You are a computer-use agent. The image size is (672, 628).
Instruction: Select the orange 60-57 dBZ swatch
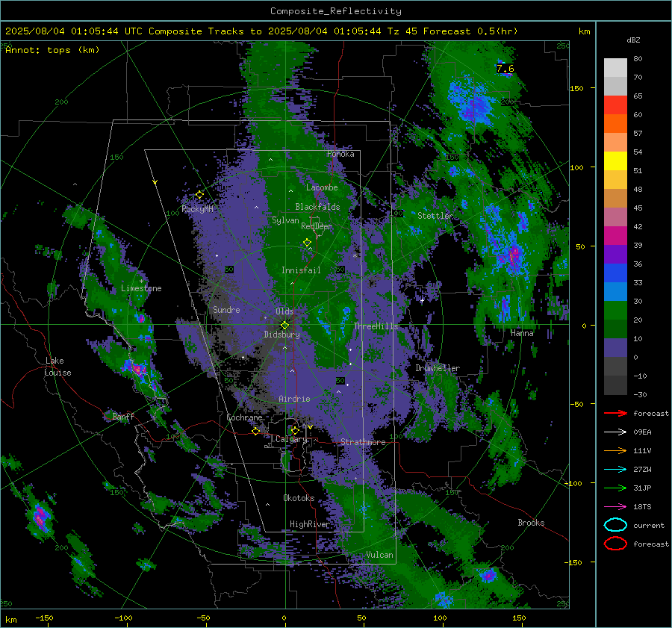click(x=615, y=124)
